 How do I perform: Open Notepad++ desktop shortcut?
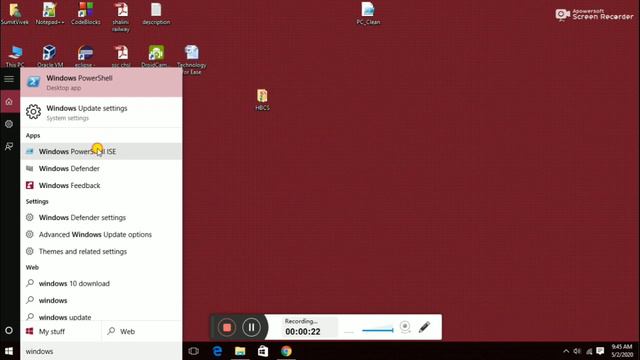coord(50,13)
